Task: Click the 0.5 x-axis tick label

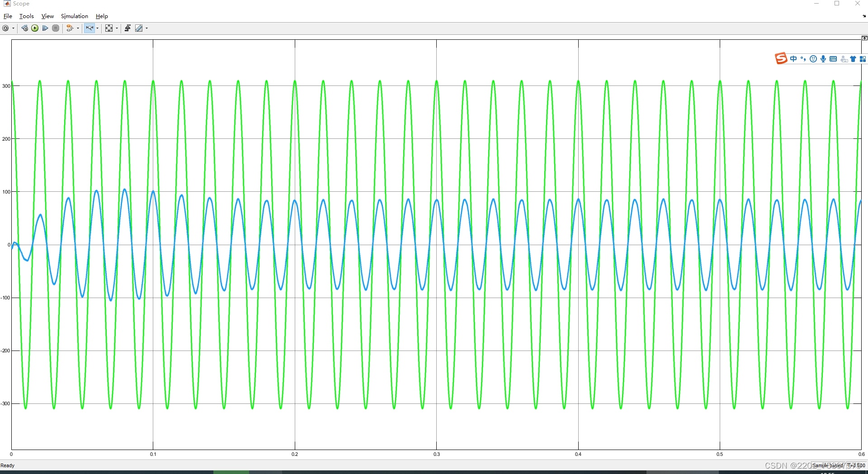Action: pos(720,454)
